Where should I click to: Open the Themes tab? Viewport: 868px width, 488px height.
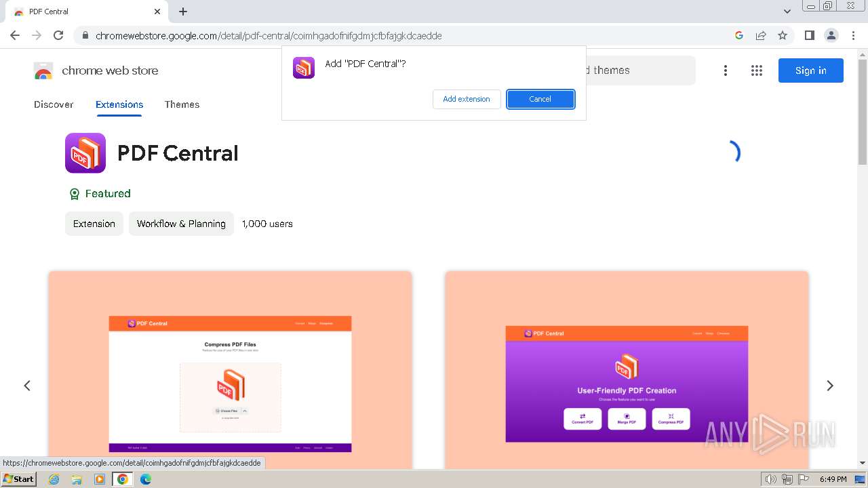pyautogui.click(x=182, y=104)
